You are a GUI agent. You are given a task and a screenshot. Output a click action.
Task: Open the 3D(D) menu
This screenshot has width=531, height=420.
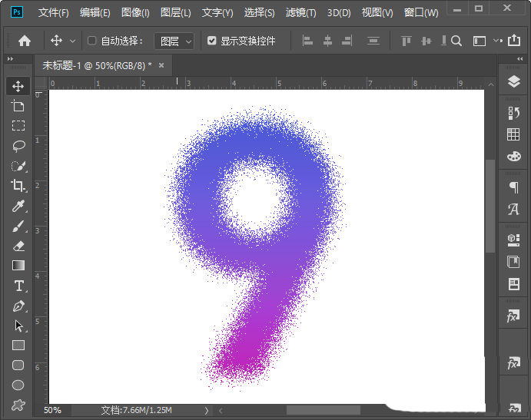click(x=339, y=13)
